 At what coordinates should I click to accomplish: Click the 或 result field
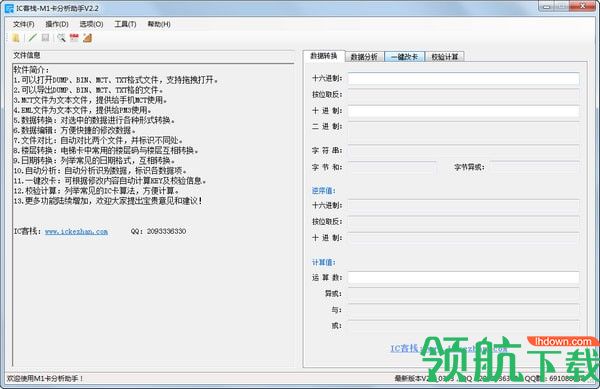(x=463, y=326)
